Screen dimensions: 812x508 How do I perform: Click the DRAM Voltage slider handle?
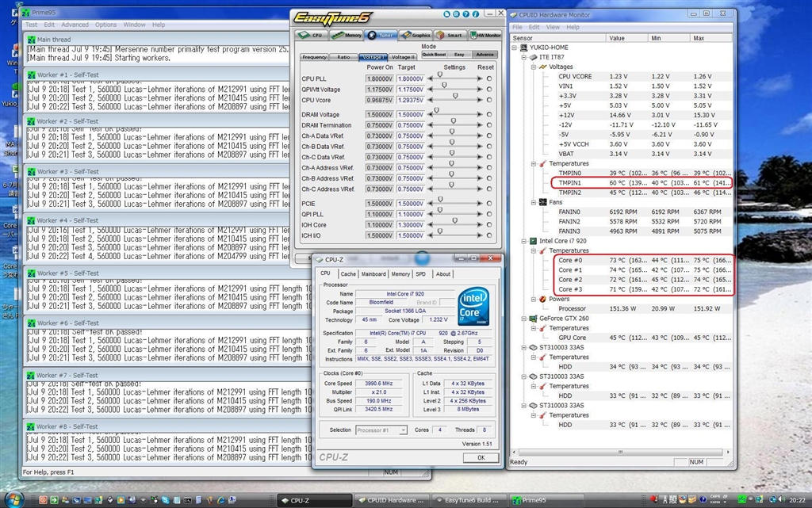coord(437,110)
